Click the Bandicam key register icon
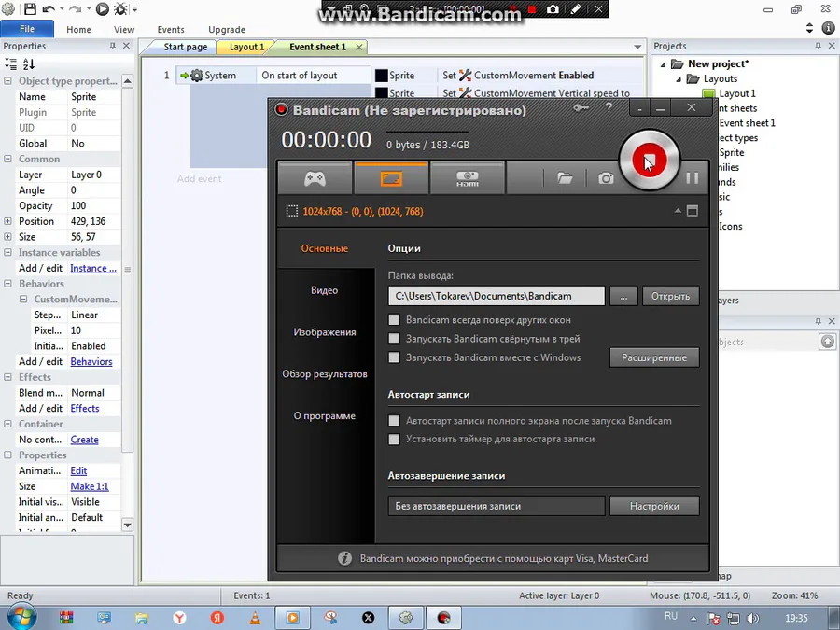The width and height of the screenshot is (840, 630). coord(581,108)
